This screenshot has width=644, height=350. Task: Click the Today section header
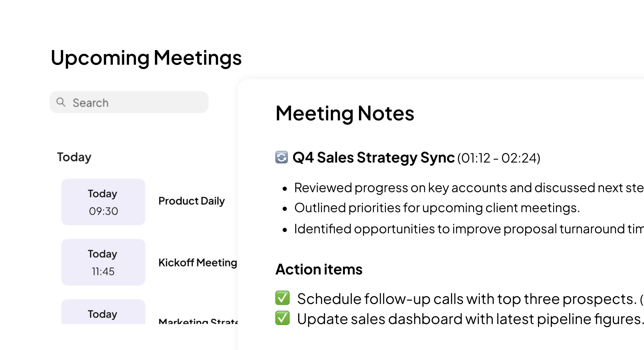click(x=74, y=157)
